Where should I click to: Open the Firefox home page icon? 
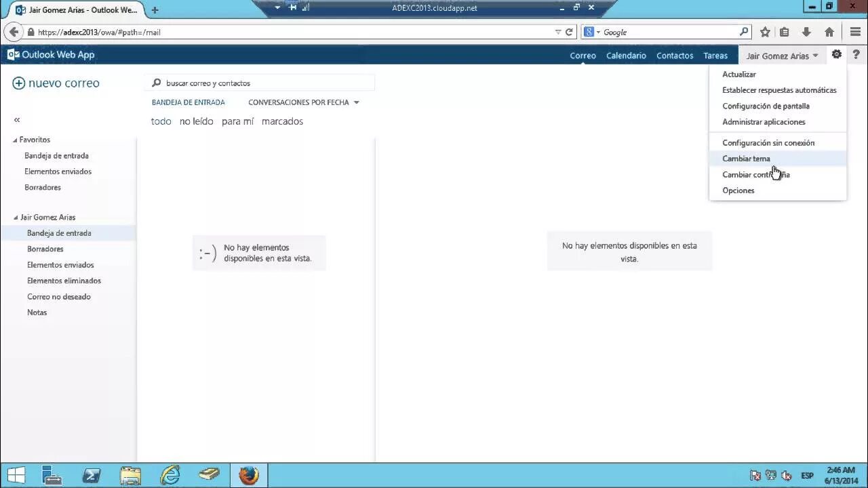tap(829, 32)
